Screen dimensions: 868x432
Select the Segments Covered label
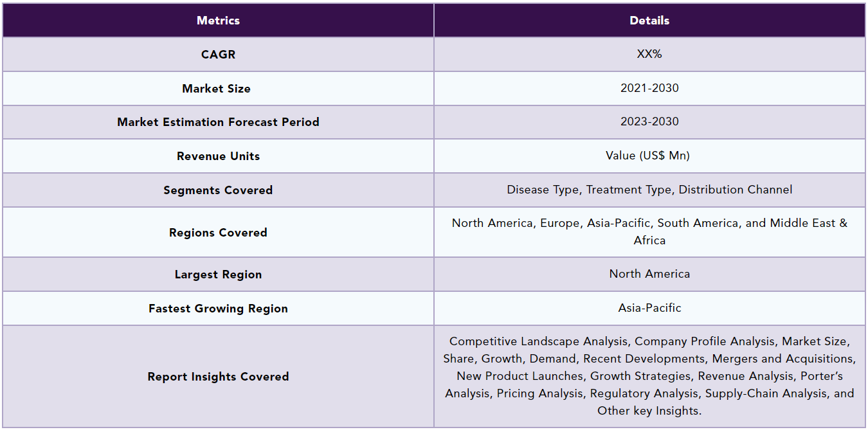coord(218,190)
